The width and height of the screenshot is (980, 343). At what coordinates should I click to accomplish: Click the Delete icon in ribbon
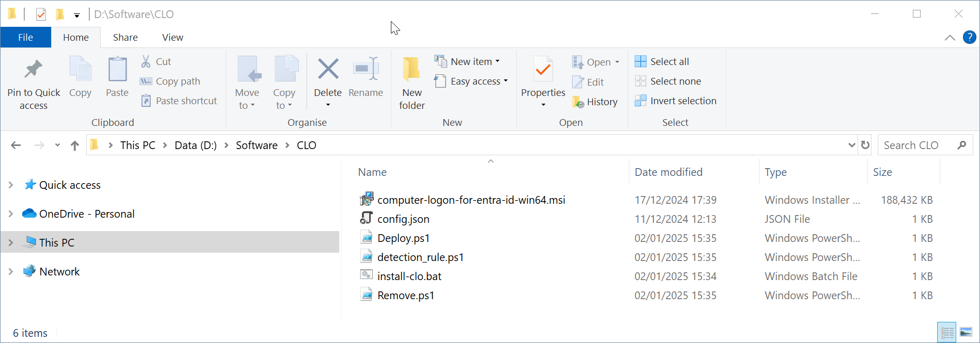coord(328,70)
